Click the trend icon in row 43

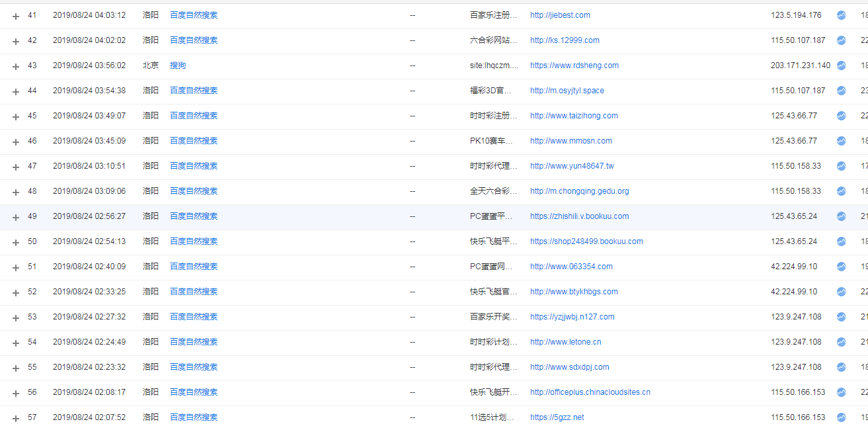point(841,65)
